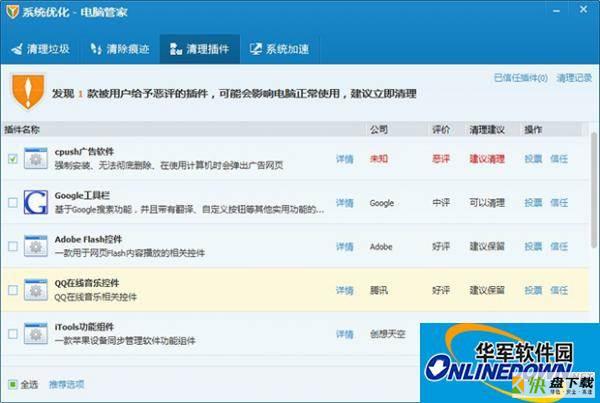600x403 pixels.
Task: Click 投票 for Google工具栏
Action: [x=533, y=202]
